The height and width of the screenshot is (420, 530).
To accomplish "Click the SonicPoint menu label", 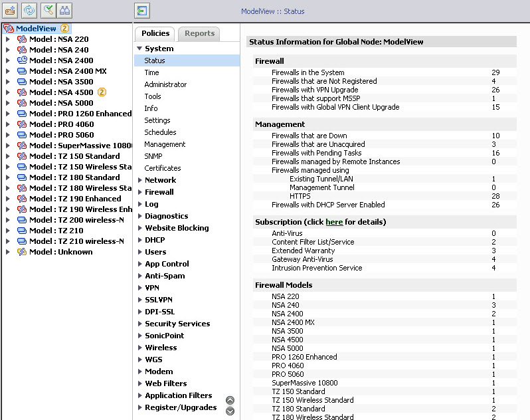I will click(x=164, y=336).
